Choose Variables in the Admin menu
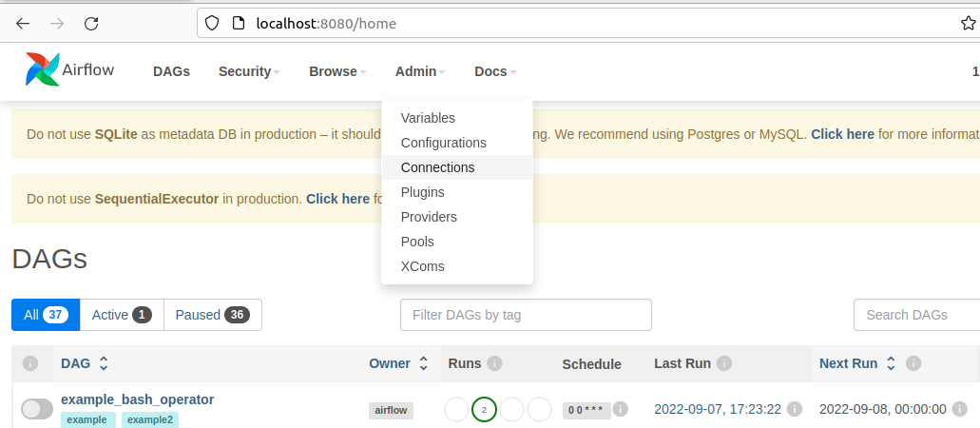This screenshot has height=428, width=980. (428, 118)
